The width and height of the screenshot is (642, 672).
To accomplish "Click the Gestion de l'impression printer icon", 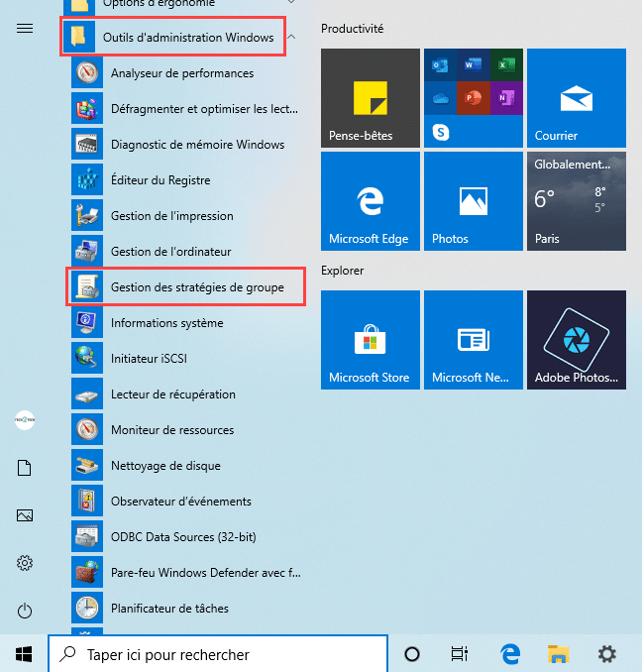I will [87, 215].
